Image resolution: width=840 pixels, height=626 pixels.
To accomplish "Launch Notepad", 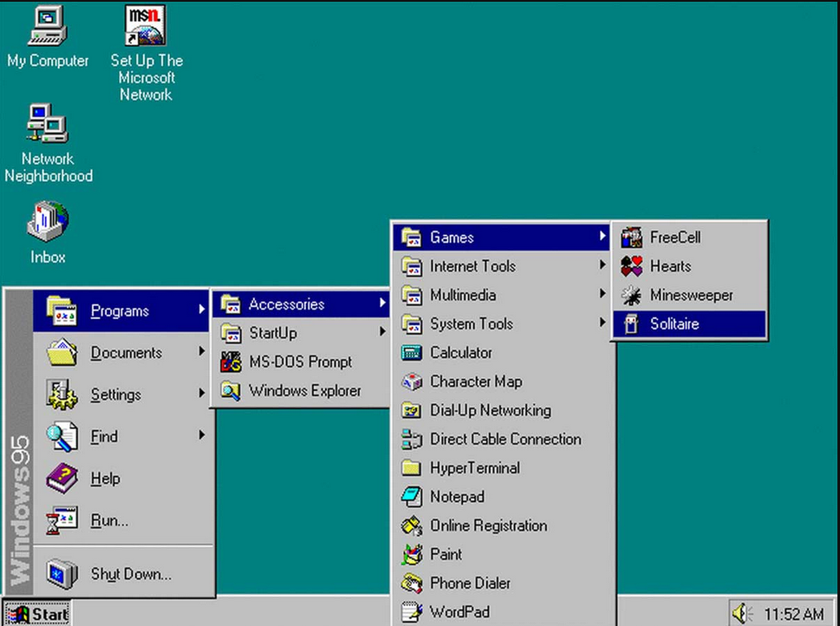I will 457,496.
